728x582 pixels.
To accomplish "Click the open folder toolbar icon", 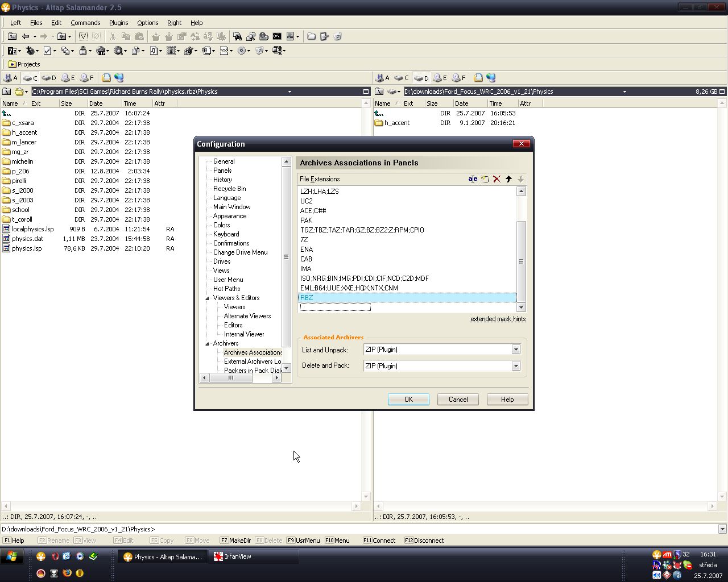I will click(x=311, y=36).
